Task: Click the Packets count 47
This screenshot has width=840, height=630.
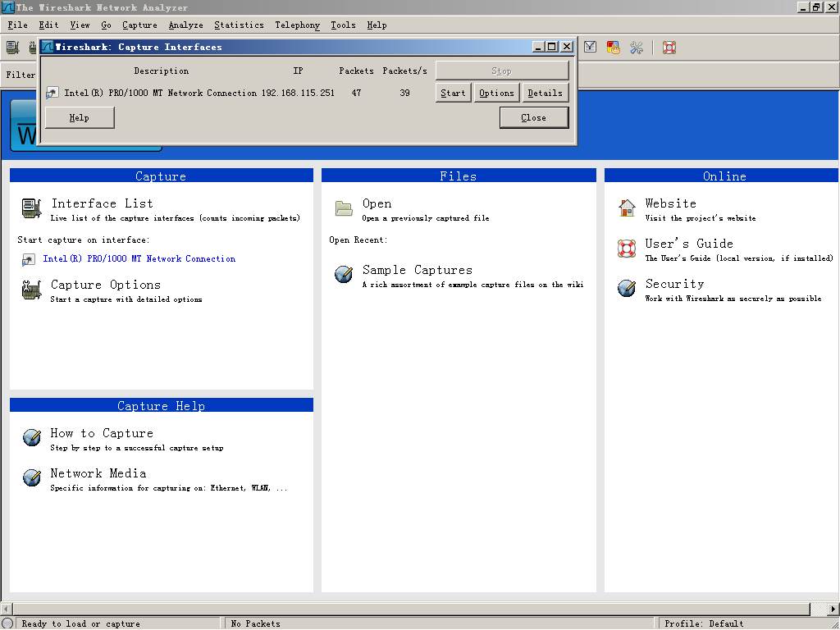Action: pos(356,94)
